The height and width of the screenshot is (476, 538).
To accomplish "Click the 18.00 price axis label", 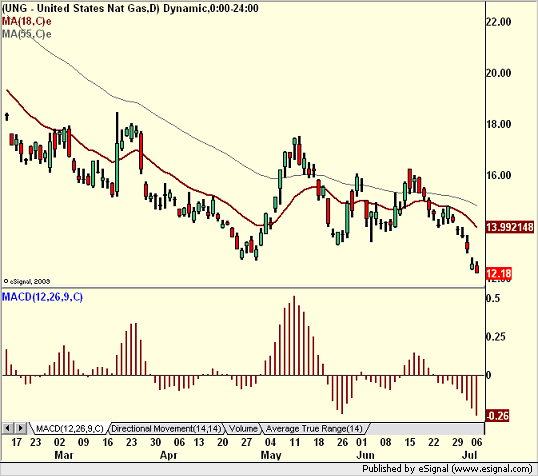I will coord(499,124).
